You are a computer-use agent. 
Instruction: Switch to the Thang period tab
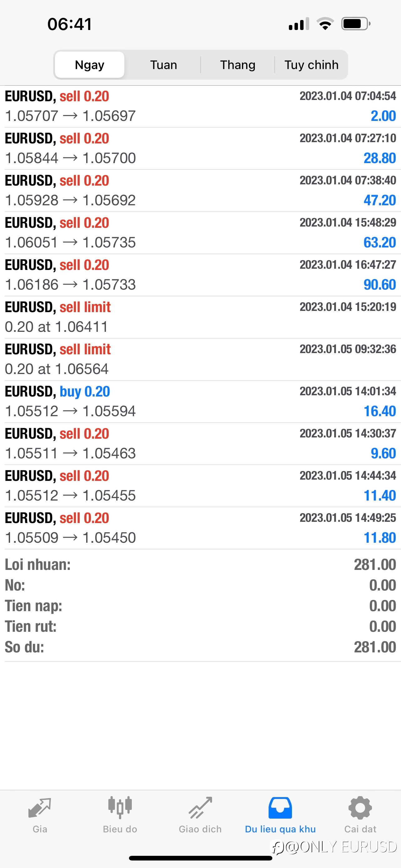coord(238,65)
